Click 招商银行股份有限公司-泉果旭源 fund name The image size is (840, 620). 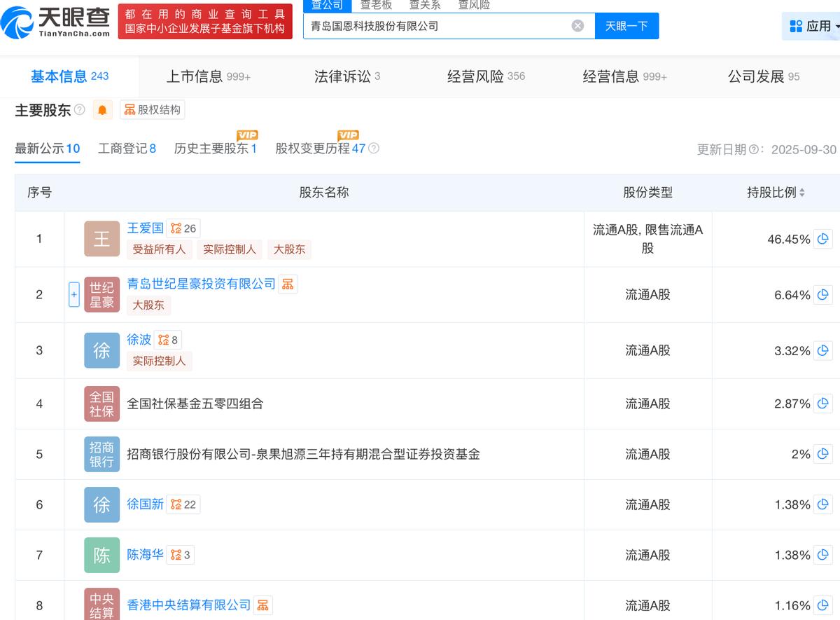click(303, 454)
